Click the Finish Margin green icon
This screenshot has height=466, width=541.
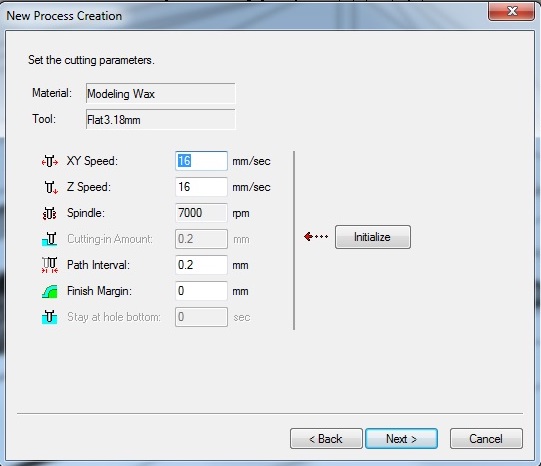tap(49, 291)
